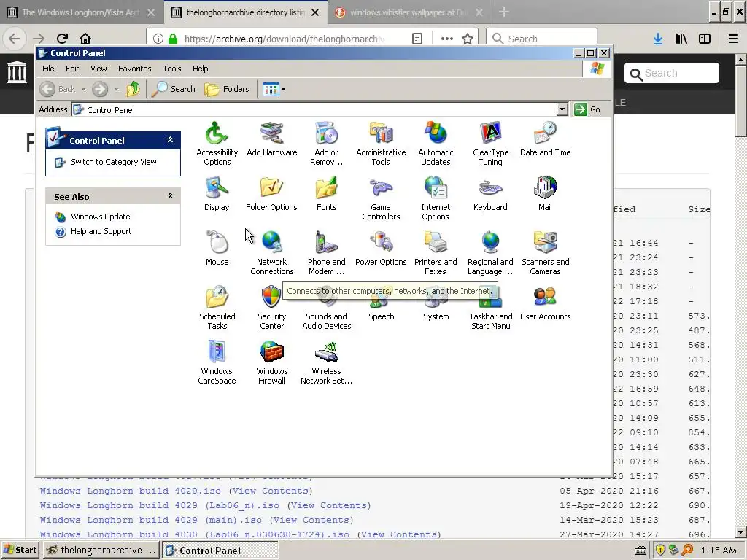Open Add or Remove Programs icon

pos(326,143)
